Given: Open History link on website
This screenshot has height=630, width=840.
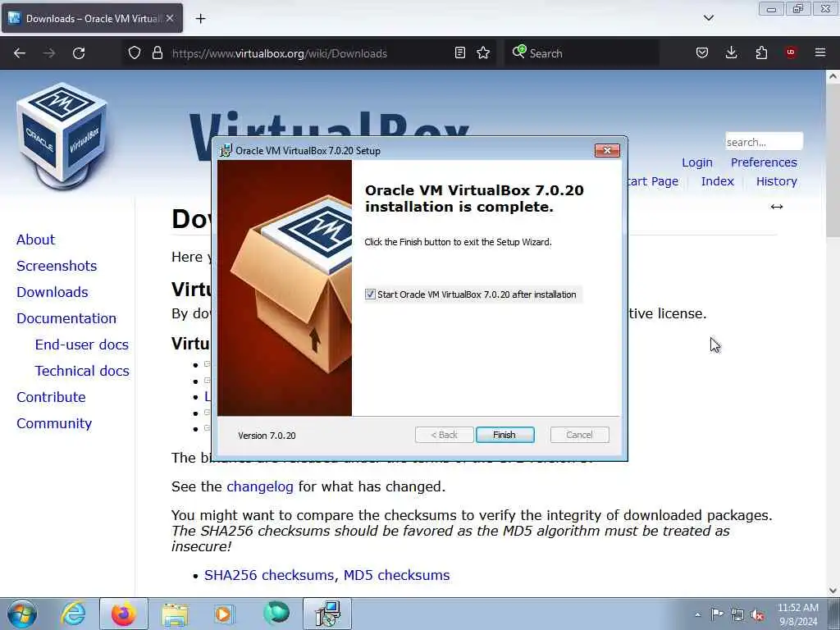Looking at the screenshot, I should [x=776, y=181].
